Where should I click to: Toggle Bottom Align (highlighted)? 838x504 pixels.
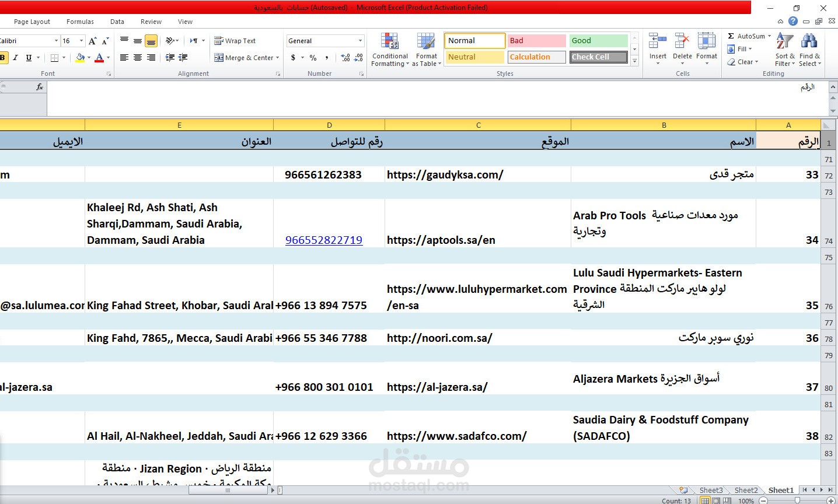(x=151, y=41)
